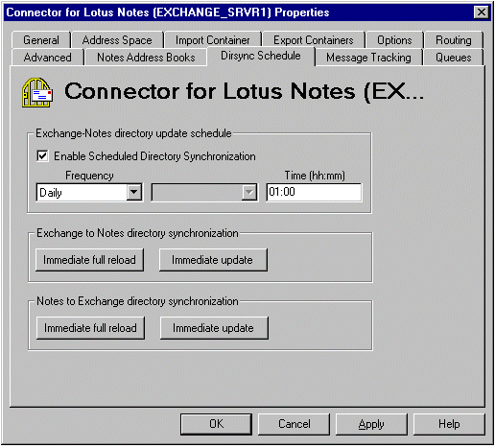Click Exchange to Notes Immediate update
495x448 pixels.
213,260
